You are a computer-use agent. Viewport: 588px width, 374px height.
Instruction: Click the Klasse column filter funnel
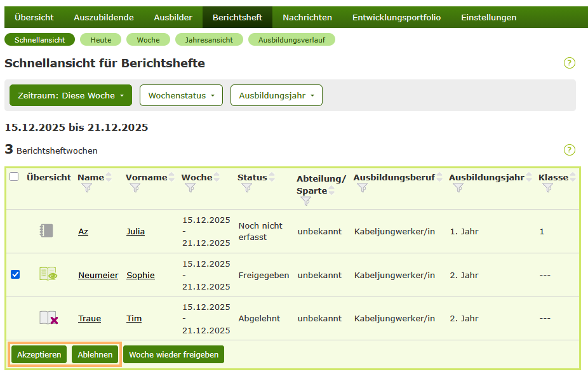tap(547, 189)
